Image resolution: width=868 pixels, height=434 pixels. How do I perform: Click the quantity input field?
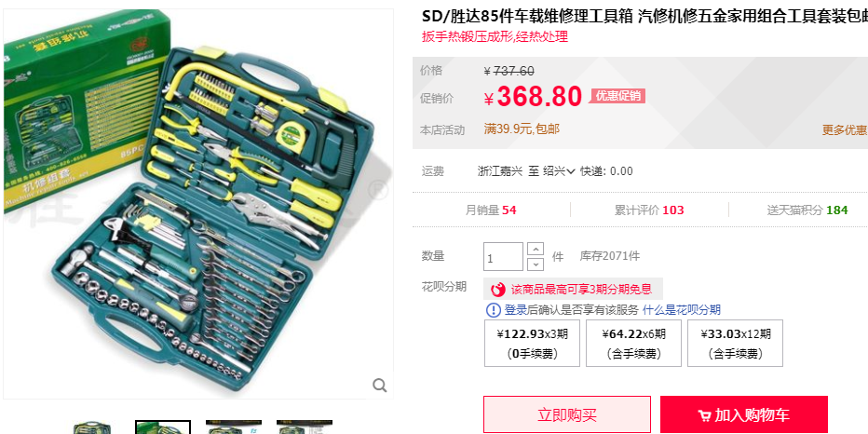point(503,257)
